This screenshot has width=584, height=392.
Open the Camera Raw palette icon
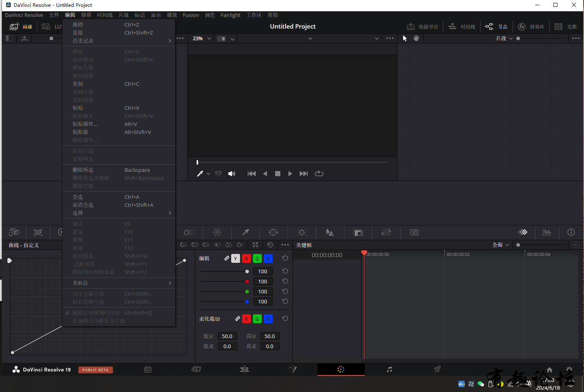click(x=14, y=232)
